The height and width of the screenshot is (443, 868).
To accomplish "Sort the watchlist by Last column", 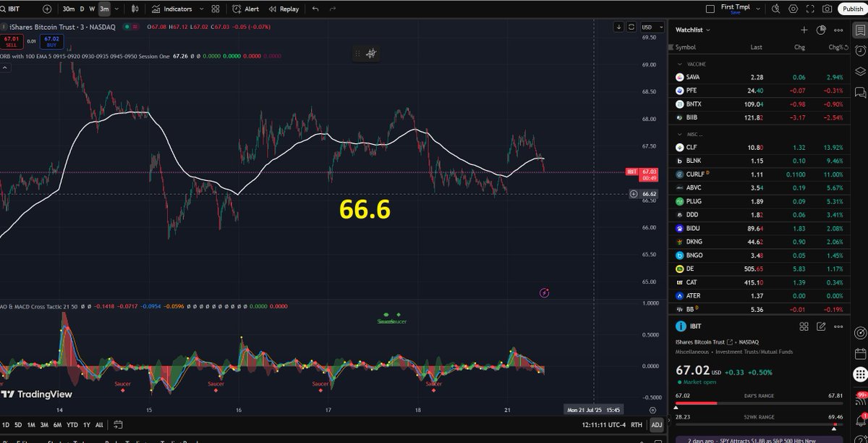I will [757, 47].
